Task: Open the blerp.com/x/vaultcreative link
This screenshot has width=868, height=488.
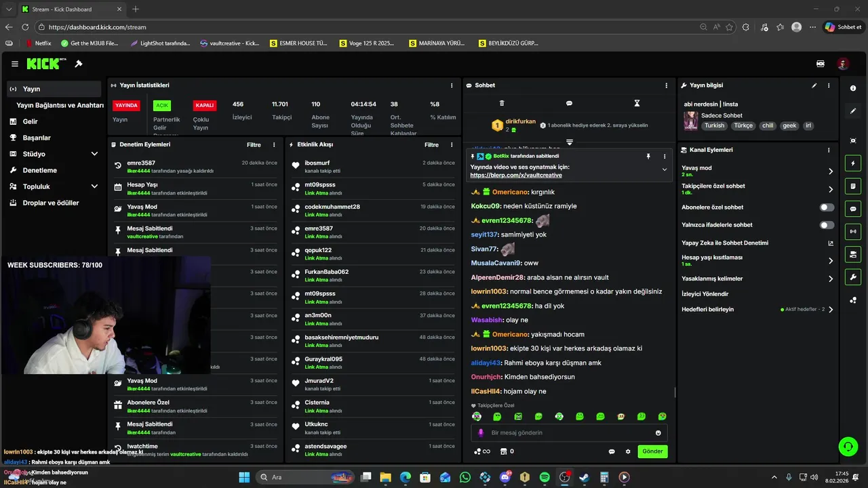Action: [516, 175]
